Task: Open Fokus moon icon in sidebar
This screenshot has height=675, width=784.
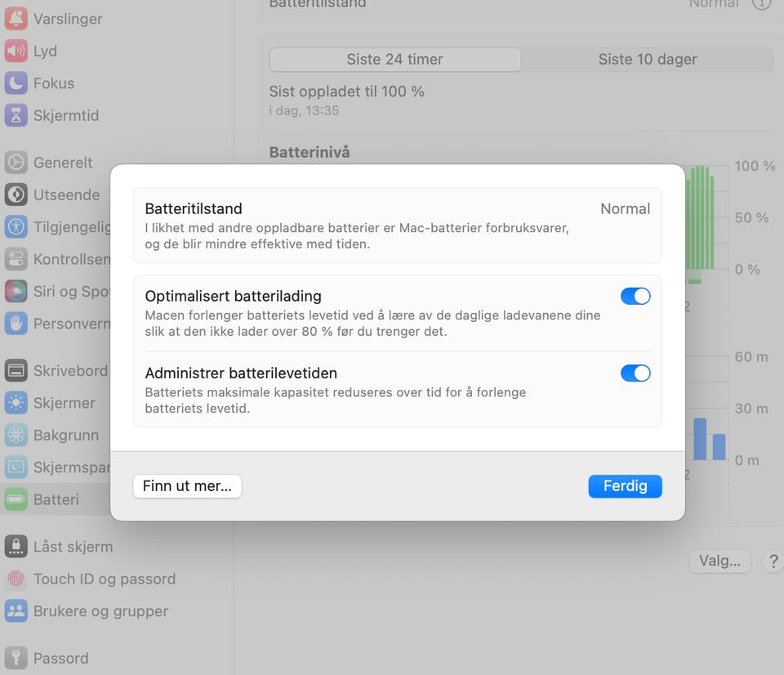Action: [16, 83]
